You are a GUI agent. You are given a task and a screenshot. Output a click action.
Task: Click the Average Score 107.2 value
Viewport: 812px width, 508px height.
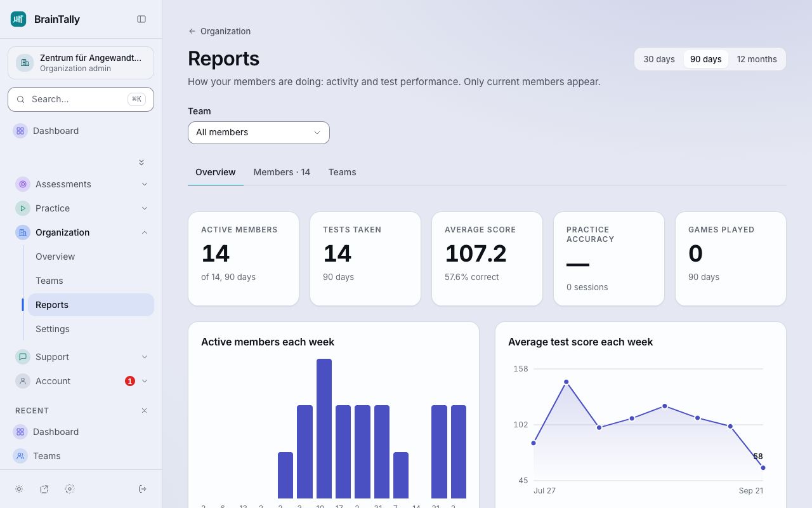coord(476,254)
